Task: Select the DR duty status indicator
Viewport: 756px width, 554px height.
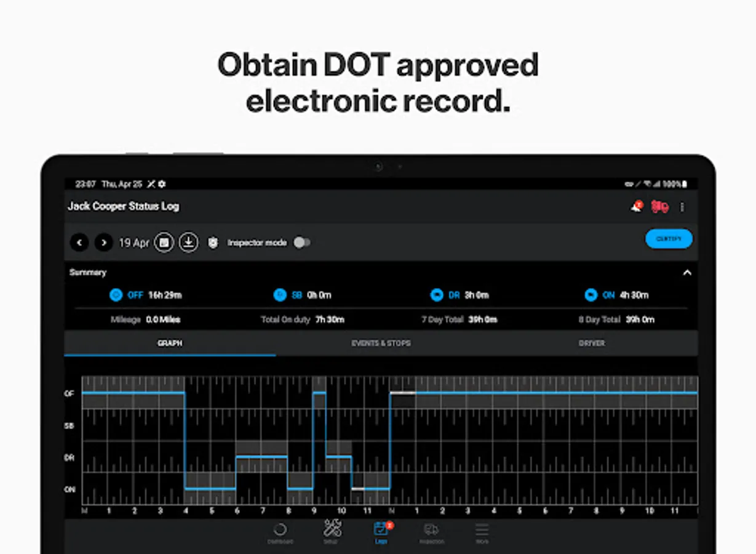Action: tap(437, 295)
